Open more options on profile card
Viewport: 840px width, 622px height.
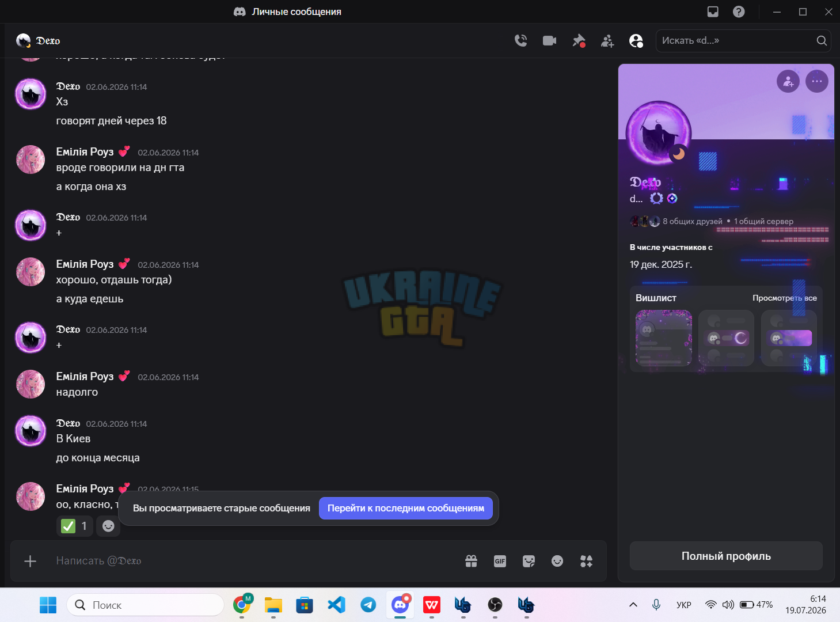(817, 81)
